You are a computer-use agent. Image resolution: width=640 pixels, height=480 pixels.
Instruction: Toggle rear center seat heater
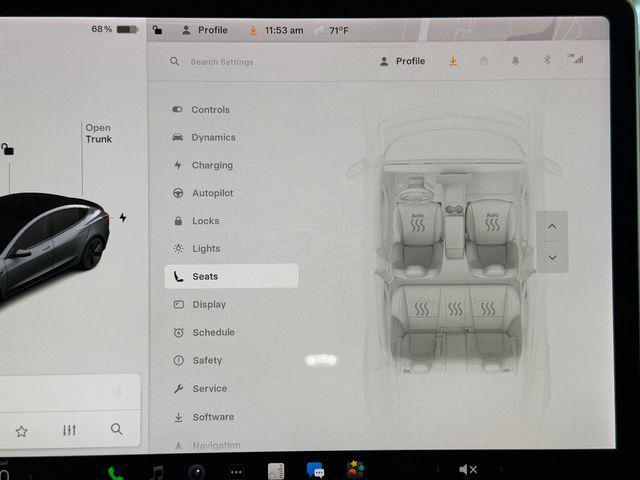[x=455, y=309]
